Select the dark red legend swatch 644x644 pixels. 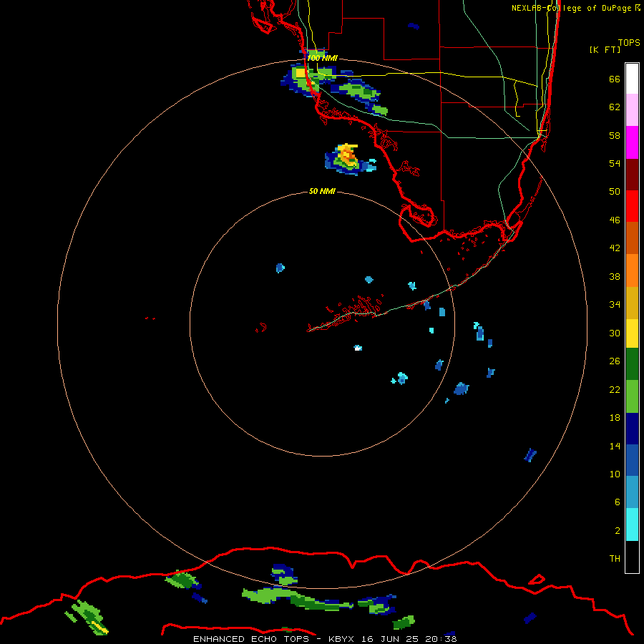[632, 174]
